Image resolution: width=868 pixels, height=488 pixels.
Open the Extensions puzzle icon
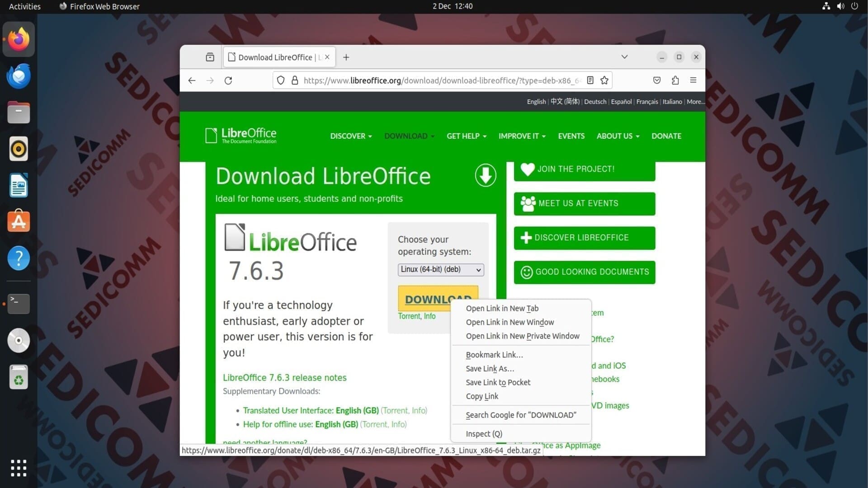(675, 80)
